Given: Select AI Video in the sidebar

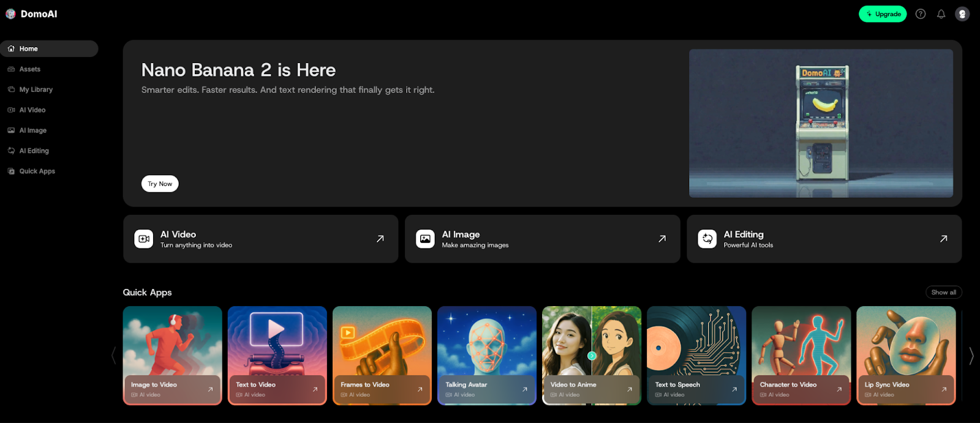Looking at the screenshot, I should tap(49, 110).
